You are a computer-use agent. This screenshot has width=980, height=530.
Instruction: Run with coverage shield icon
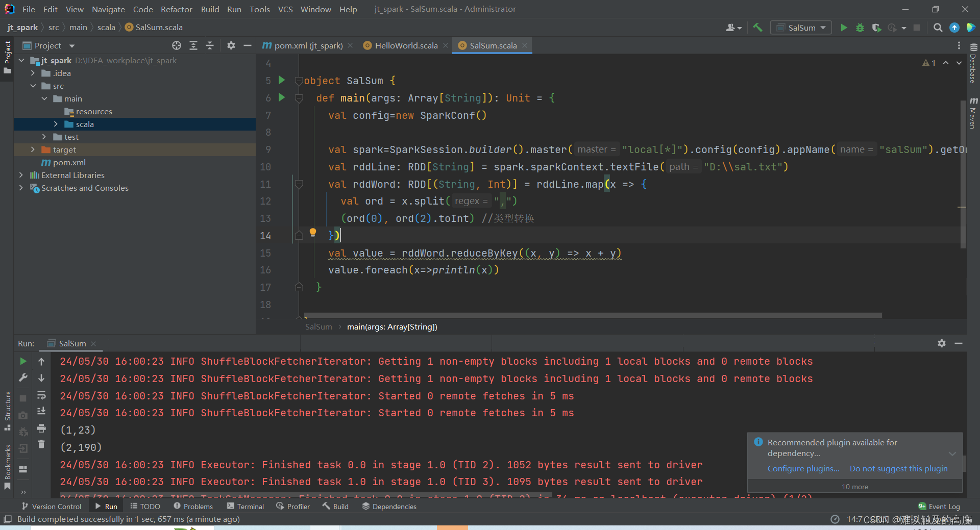(876, 28)
